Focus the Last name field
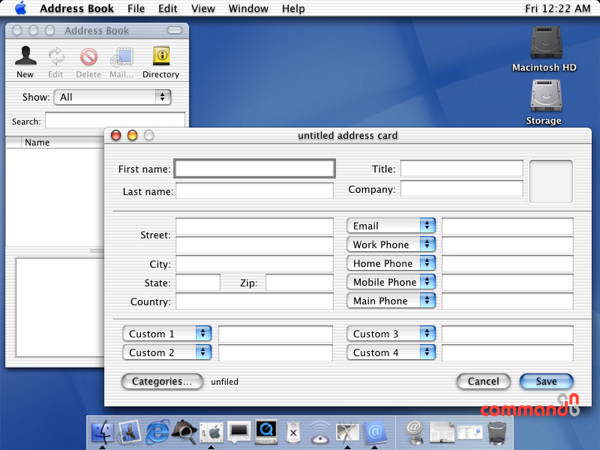Viewport: 600px width, 450px height. point(255,191)
